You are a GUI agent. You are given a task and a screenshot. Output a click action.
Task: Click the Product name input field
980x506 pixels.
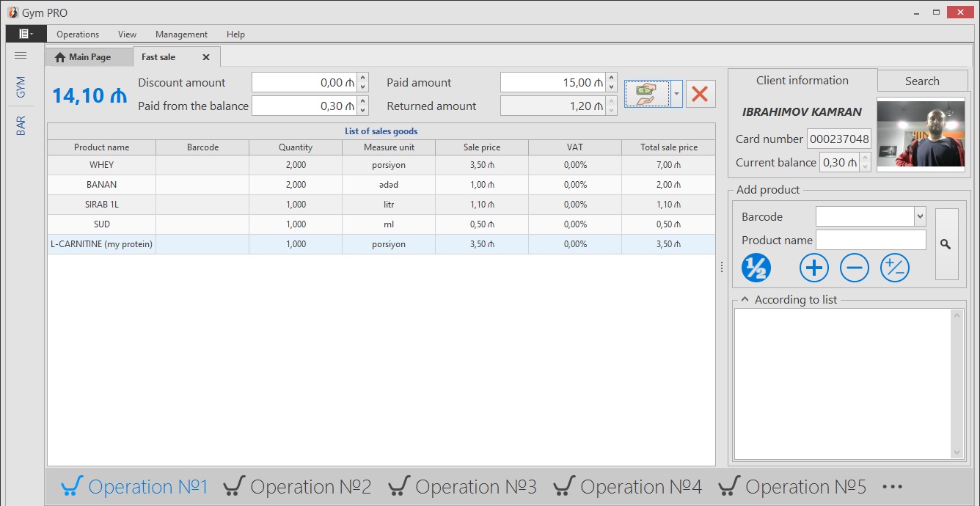[871, 240]
